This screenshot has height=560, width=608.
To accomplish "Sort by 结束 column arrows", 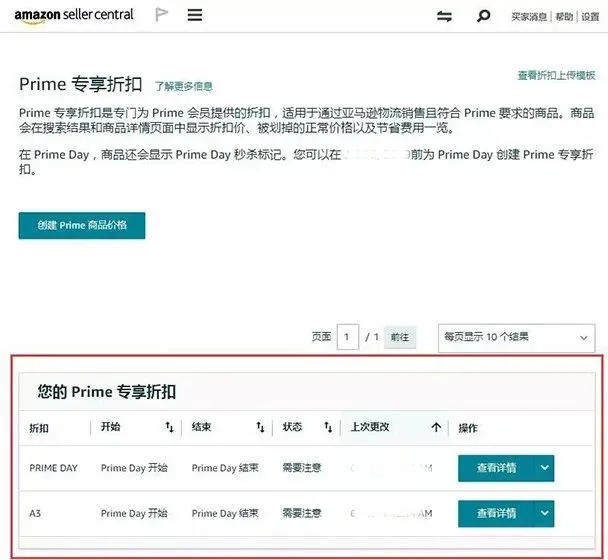I will pyautogui.click(x=260, y=427).
